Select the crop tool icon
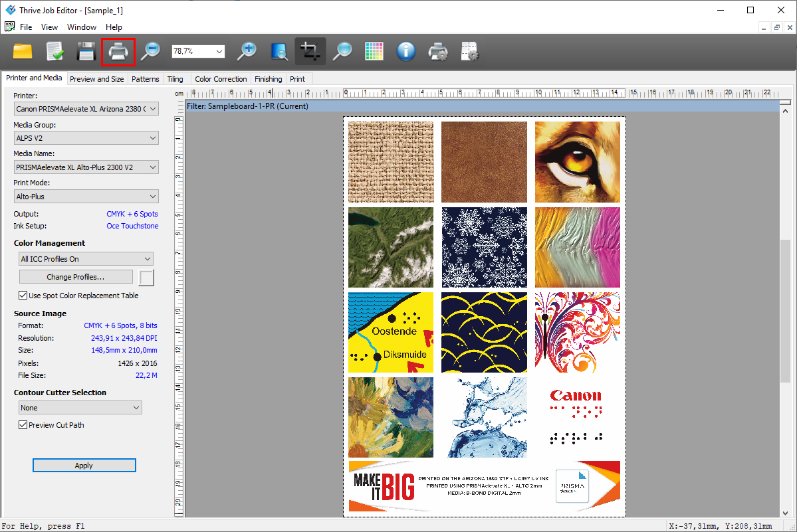This screenshot has width=797, height=532. [310, 52]
